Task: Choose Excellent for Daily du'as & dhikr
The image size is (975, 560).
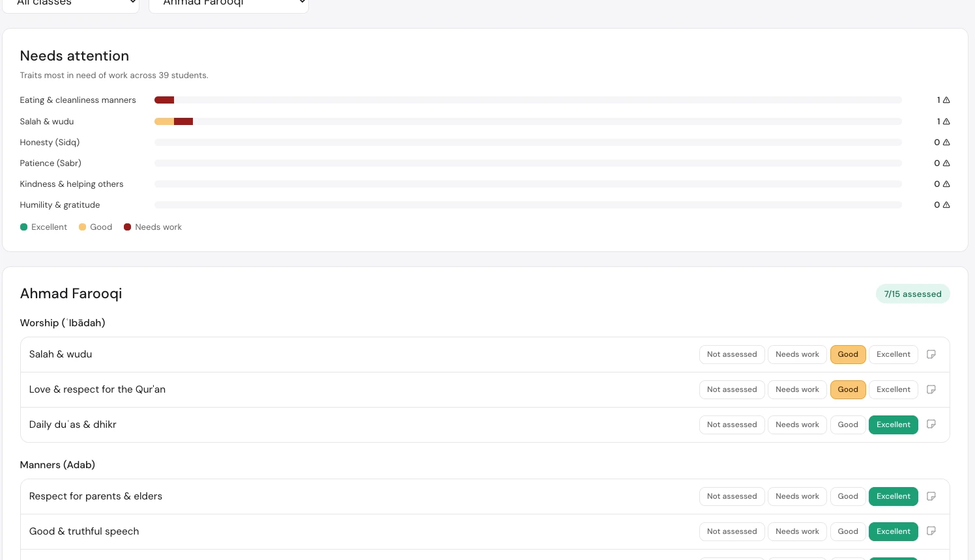Action: tap(894, 425)
